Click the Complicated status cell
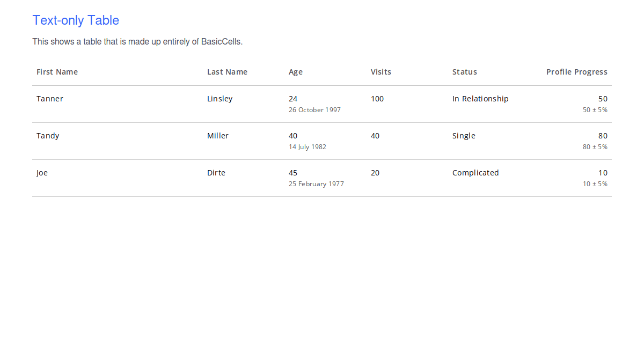Image resolution: width=644 pixels, height=338 pixels. pos(475,172)
